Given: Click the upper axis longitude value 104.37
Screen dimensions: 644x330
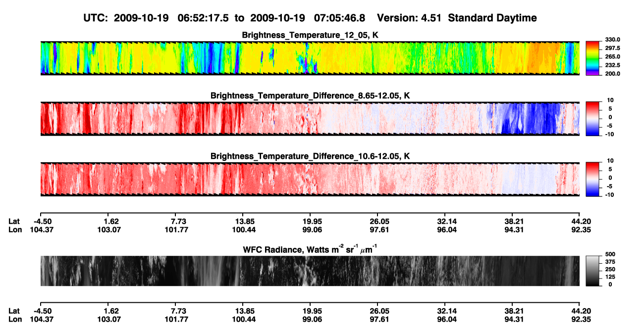Looking at the screenshot, I should [x=41, y=230].
